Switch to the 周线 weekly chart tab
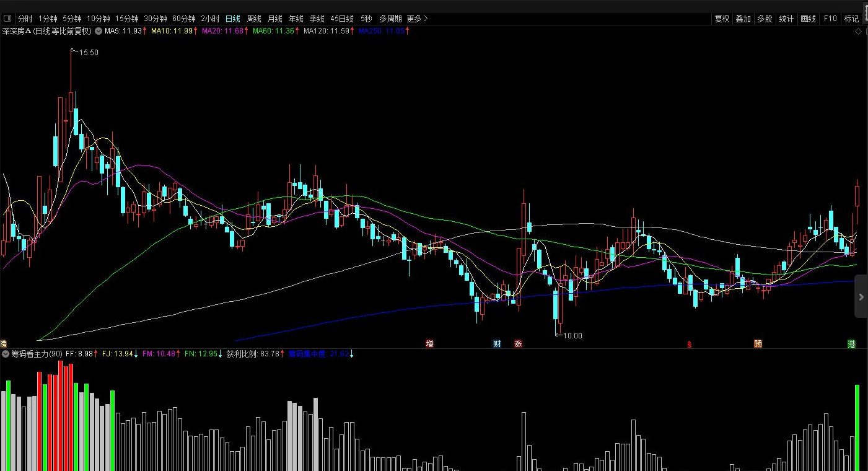868x471 pixels. point(253,19)
